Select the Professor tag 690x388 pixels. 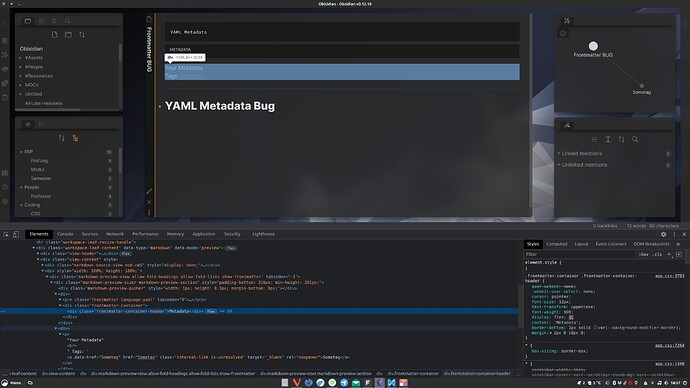[x=41, y=196]
